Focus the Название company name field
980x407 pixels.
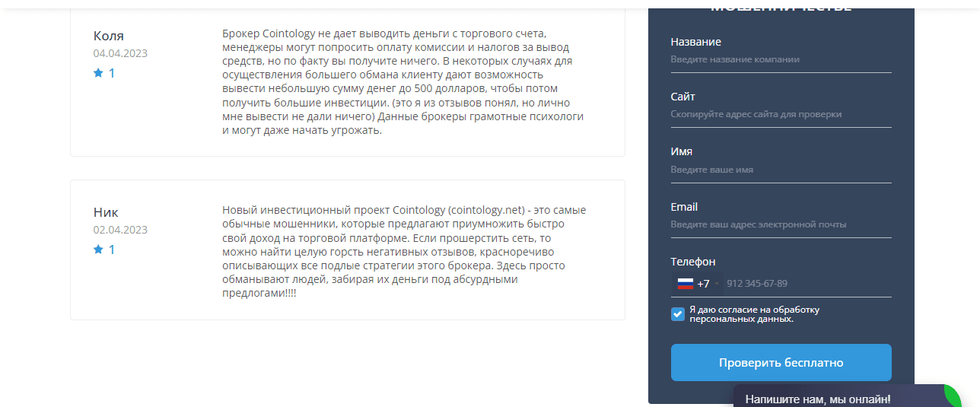click(x=781, y=59)
